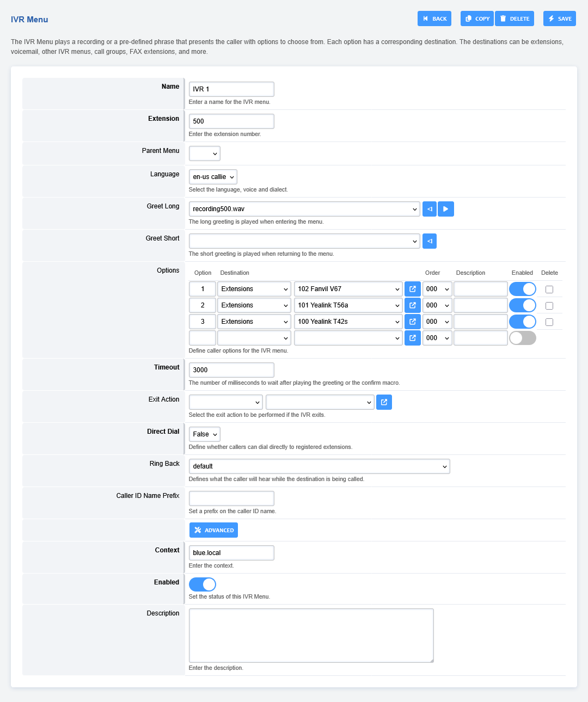The image size is (588, 702).
Task: Expand the Ring Back dropdown
Action: (319, 466)
